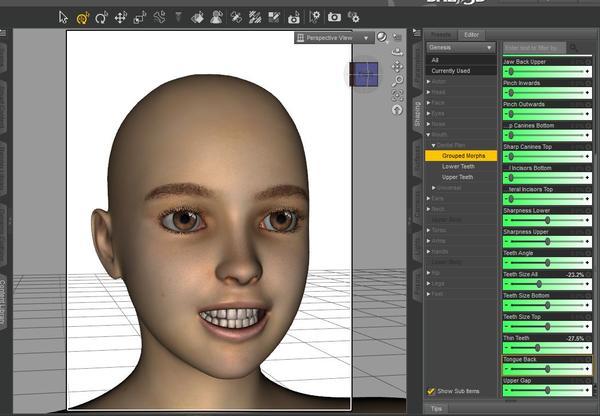Open the Genesis figure dropdown
The height and width of the screenshot is (416, 600).
pos(460,47)
